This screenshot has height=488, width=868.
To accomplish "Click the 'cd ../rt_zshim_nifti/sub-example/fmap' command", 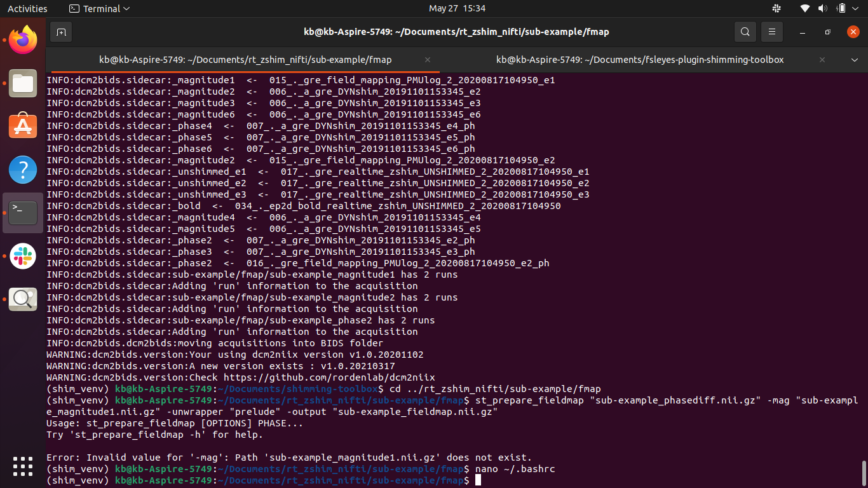I will click(x=495, y=389).
